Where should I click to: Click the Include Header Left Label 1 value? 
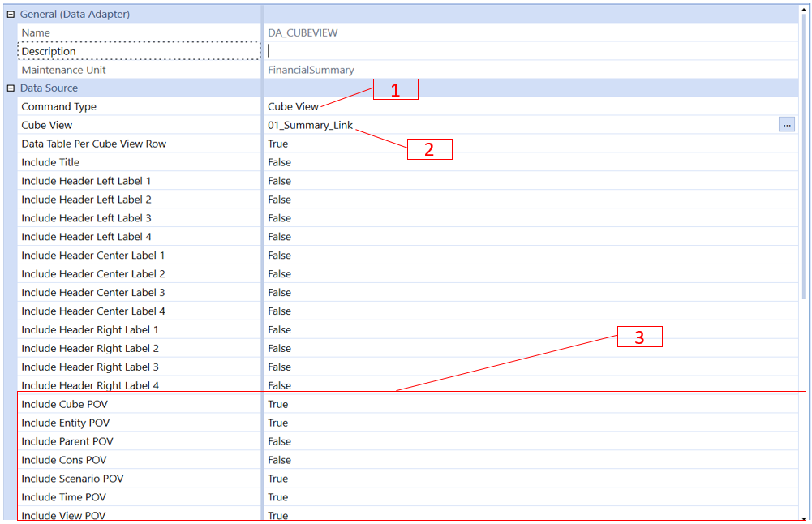[x=279, y=182]
